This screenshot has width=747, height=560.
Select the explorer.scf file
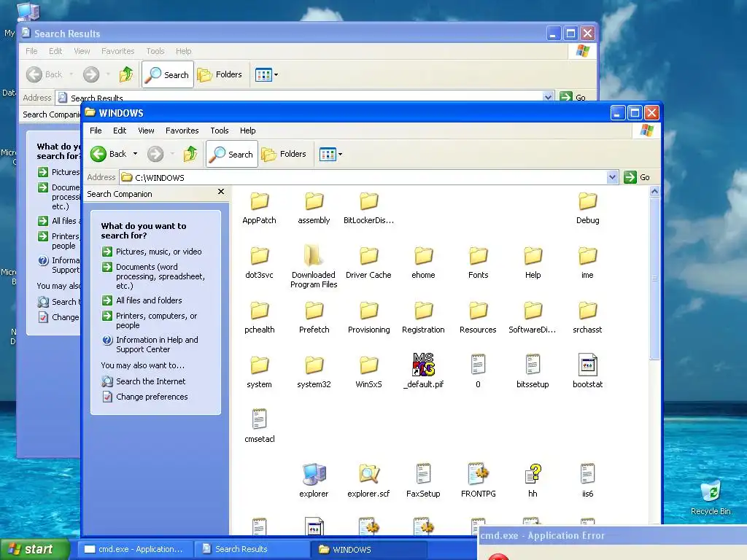pos(368,481)
